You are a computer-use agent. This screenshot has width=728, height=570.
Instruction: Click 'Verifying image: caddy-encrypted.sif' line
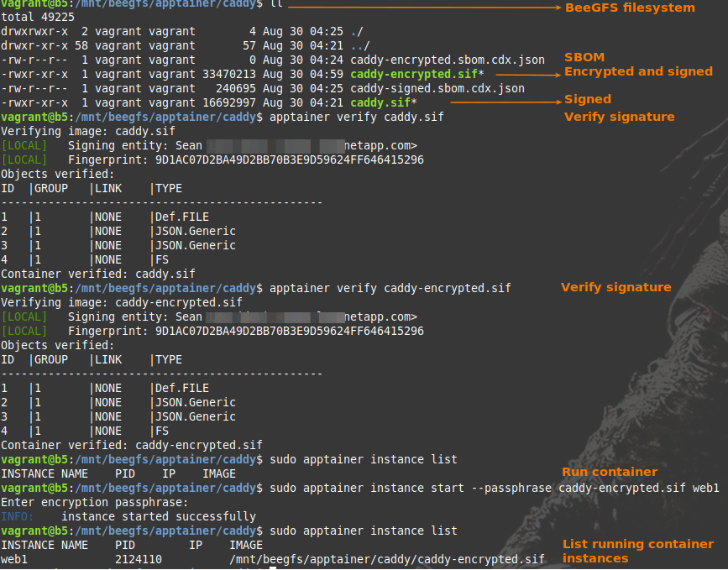pyautogui.click(x=122, y=303)
